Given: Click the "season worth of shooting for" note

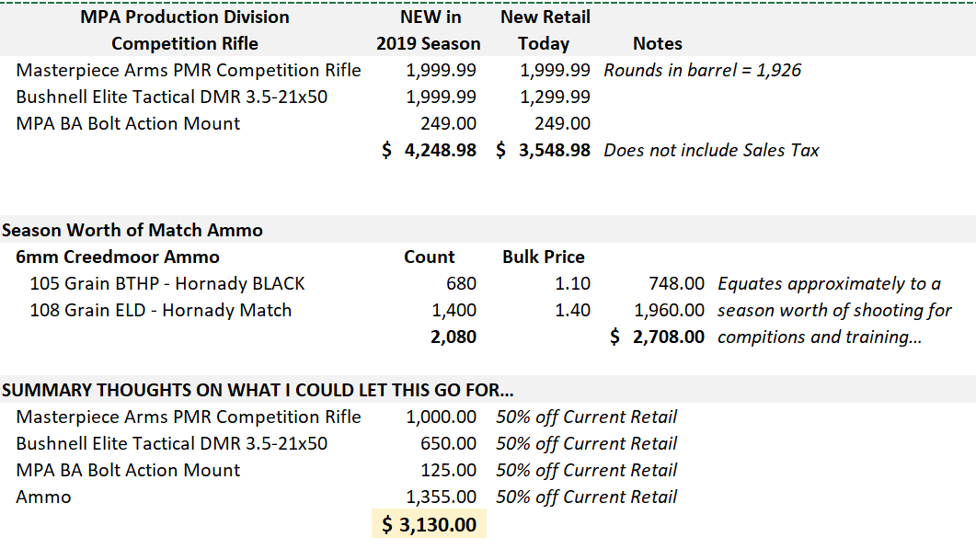Looking at the screenshot, I should coord(834,311).
